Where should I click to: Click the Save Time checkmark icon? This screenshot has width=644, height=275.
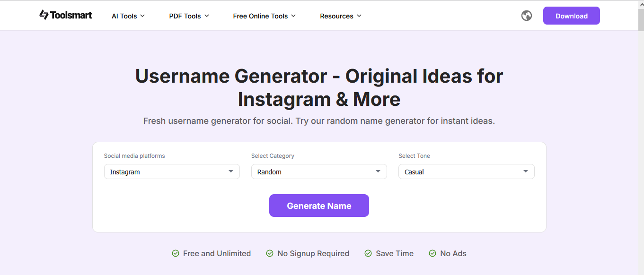click(368, 254)
